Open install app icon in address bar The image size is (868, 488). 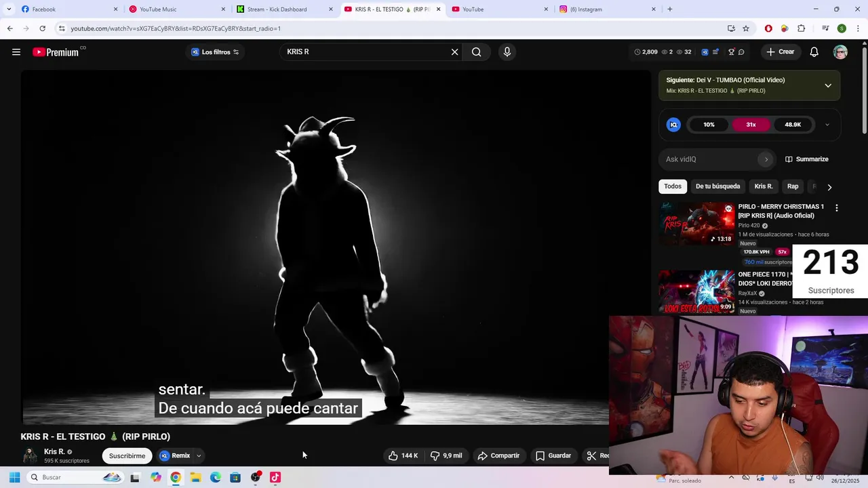click(731, 28)
